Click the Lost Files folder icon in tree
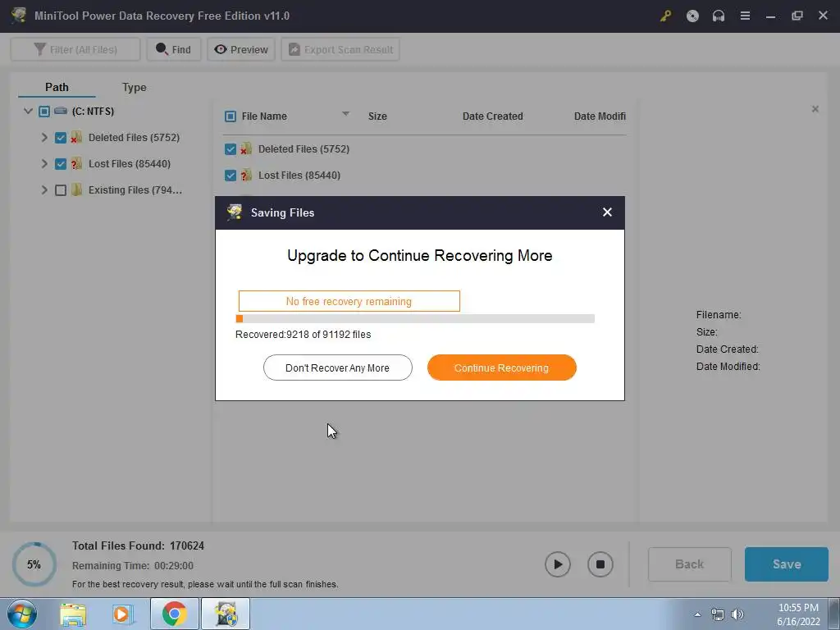This screenshot has width=840, height=630. pyautogui.click(x=76, y=164)
